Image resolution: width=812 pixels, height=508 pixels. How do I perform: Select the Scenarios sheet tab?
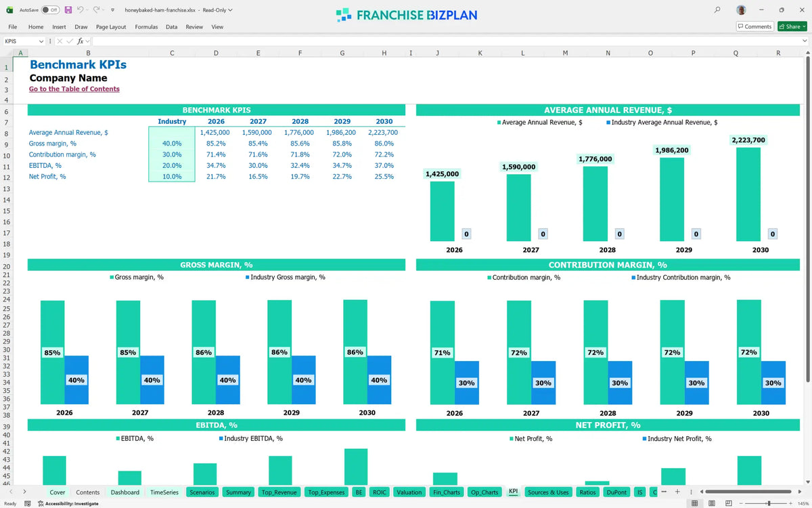click(202, 492)
